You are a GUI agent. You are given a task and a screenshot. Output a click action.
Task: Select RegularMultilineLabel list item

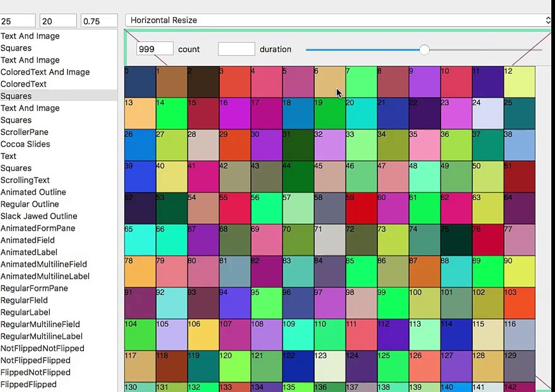point(58,336)
